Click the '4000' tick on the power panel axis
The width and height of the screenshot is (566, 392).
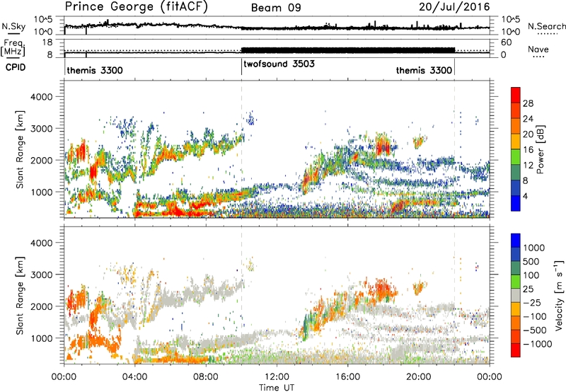pos(42,97)
